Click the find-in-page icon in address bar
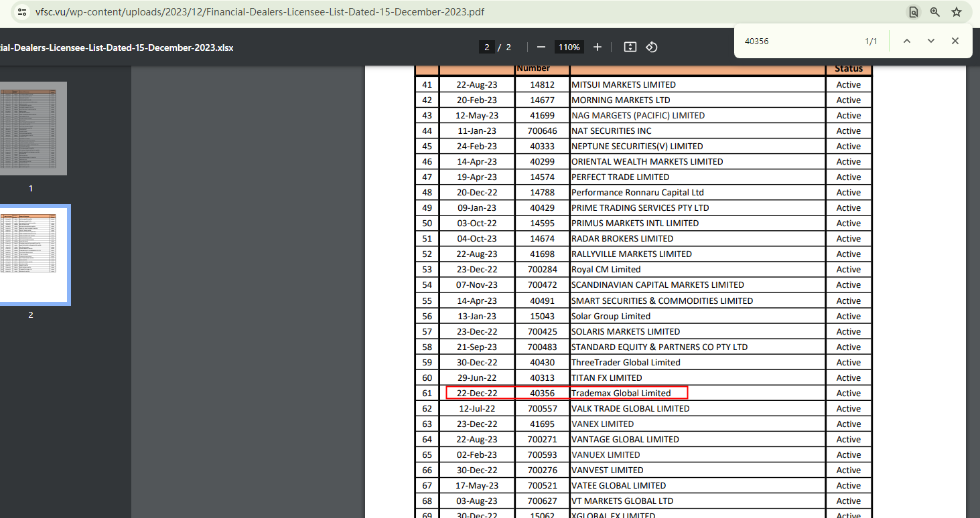This screenshot has height=518, width=980. tap(913, 12)
